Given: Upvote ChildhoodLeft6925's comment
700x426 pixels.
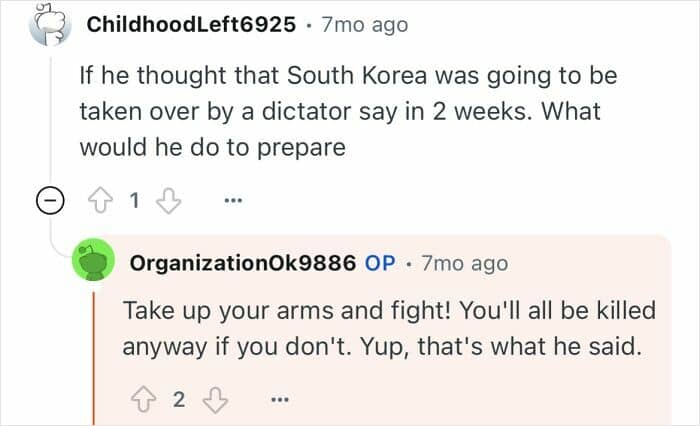Looking at the screenshot, I should [x=100, y=200].
